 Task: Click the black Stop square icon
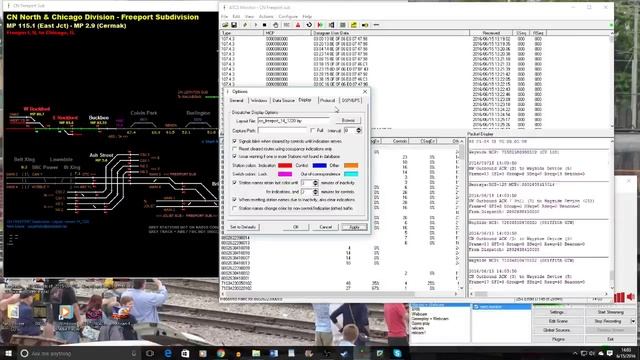264,25
